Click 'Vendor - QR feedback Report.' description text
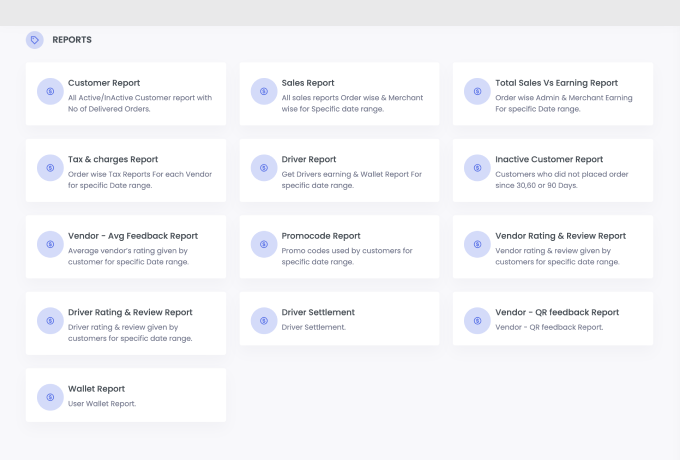 [549, 327]
